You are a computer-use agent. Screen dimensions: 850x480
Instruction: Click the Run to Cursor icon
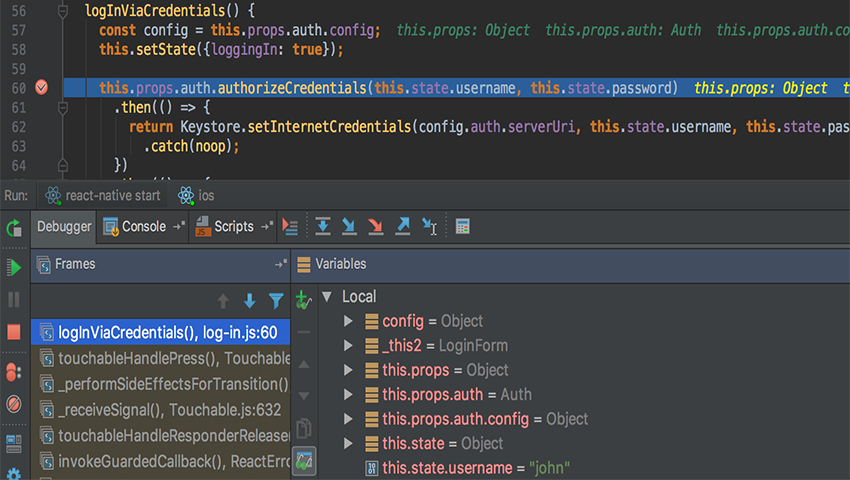(429, 227)
